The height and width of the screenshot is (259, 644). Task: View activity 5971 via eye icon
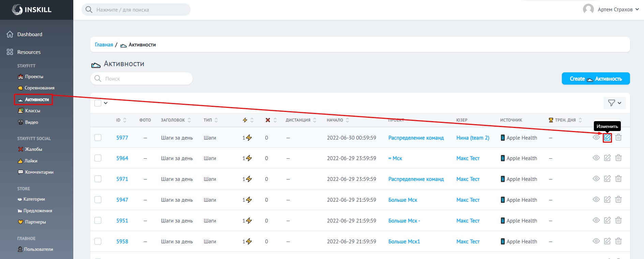(596, 179)
